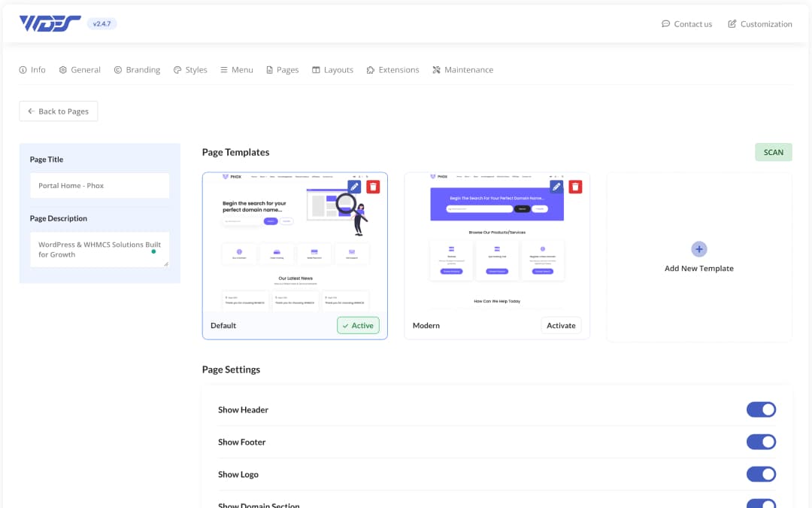
Task: Toggle the Show Logo switch
Action: [761, 474]
